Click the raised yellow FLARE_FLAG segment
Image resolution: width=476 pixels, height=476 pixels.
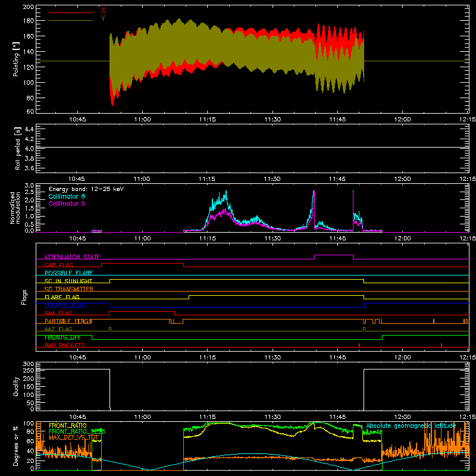[x=276, y=295]
